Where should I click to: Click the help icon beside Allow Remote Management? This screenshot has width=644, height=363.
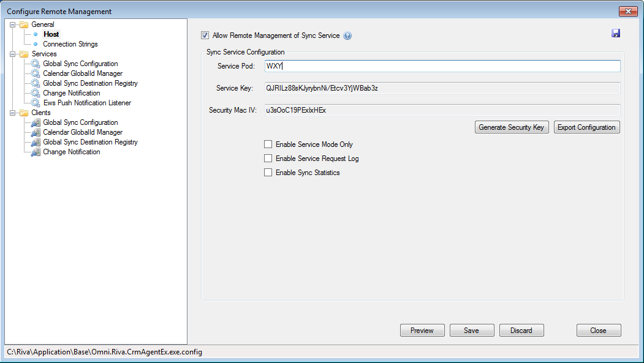347,36
